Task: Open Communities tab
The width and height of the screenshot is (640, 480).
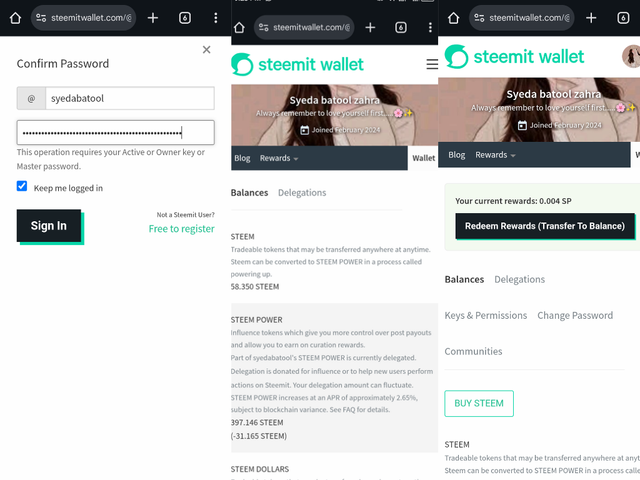Action: [473, 351]
